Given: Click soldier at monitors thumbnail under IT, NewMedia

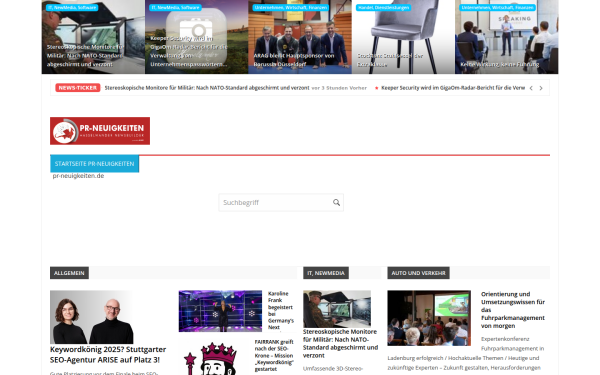Looking at the screenshot, I should [337, 308].
